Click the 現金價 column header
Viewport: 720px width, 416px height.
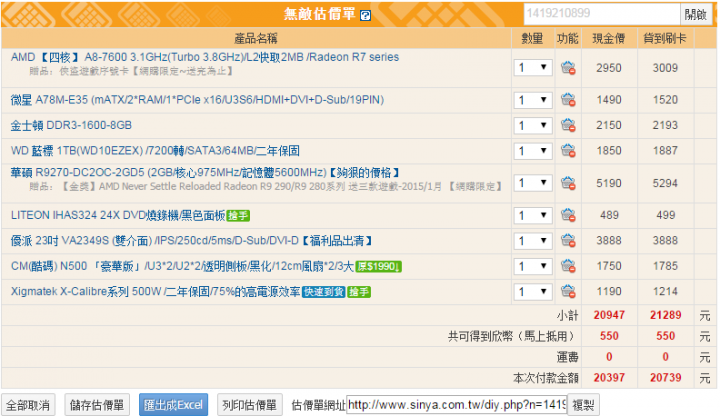[x=608, y=39]
